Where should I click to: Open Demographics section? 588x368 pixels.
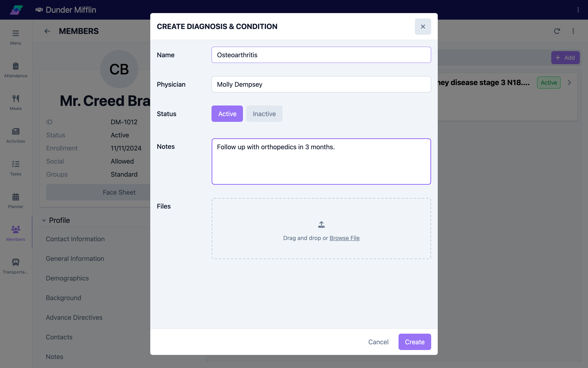pos(67,278)
